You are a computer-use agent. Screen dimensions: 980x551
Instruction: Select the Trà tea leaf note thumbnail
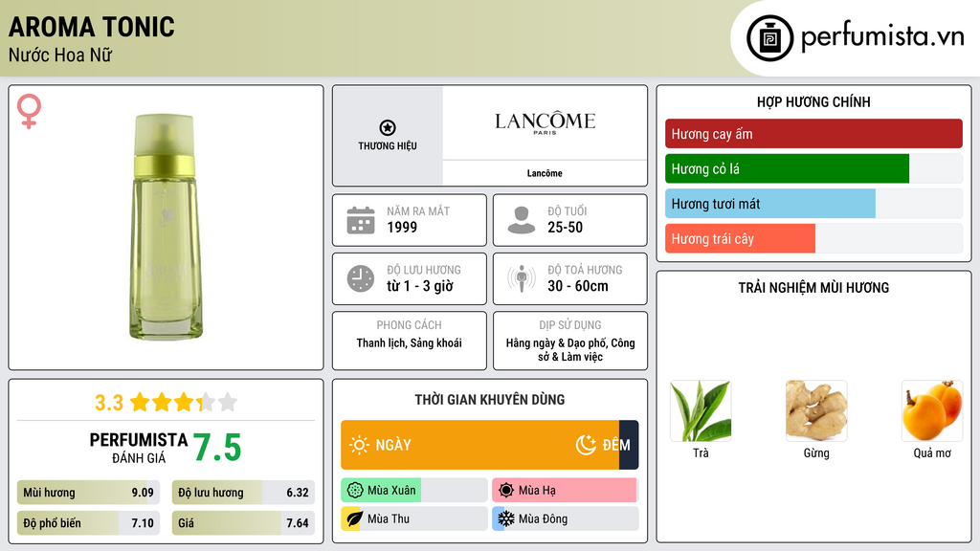pyautogui.click(x=701, y=410)
